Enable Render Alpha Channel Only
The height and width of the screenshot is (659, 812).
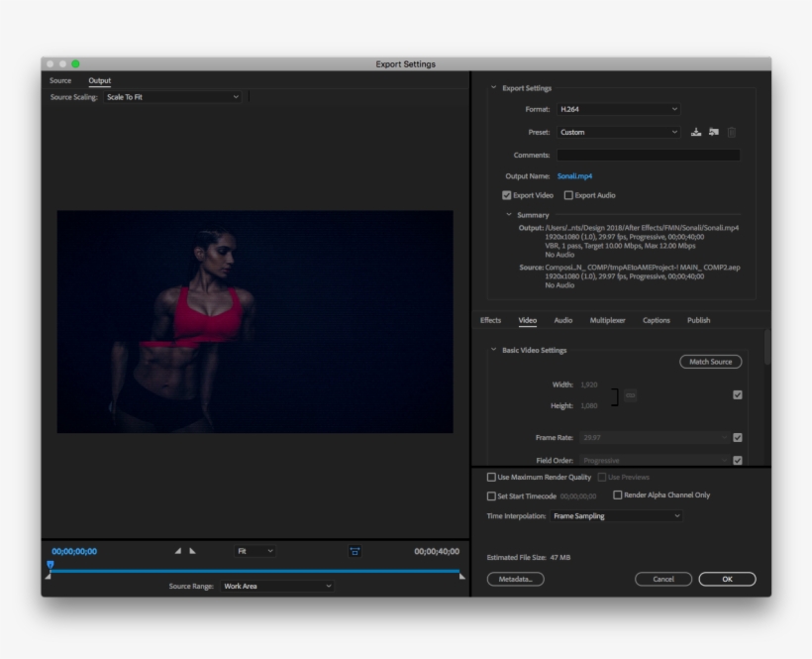(x=617, y=495)
